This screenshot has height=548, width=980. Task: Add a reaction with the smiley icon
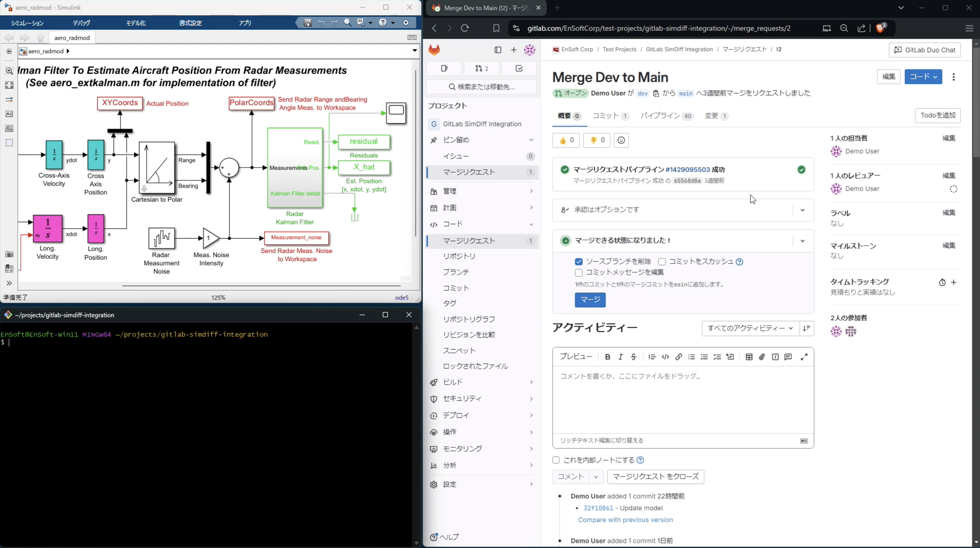tap(621, 140)
